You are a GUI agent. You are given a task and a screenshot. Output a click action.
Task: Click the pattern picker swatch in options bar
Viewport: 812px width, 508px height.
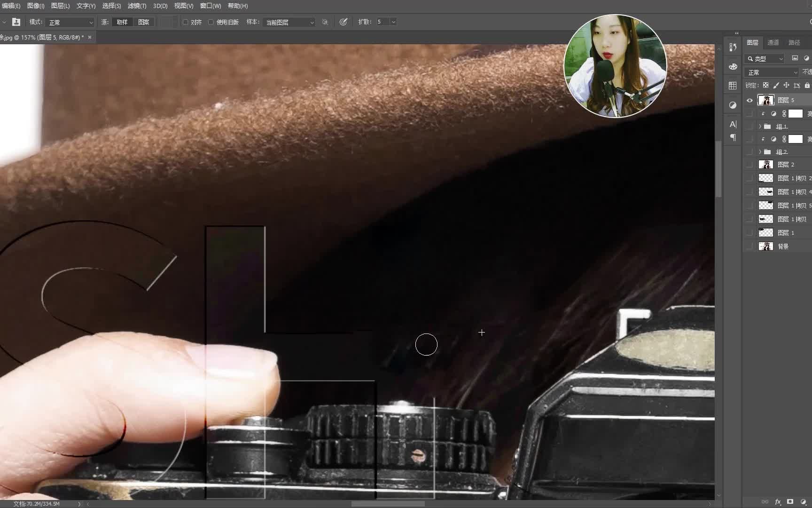[x=167, y=22]
